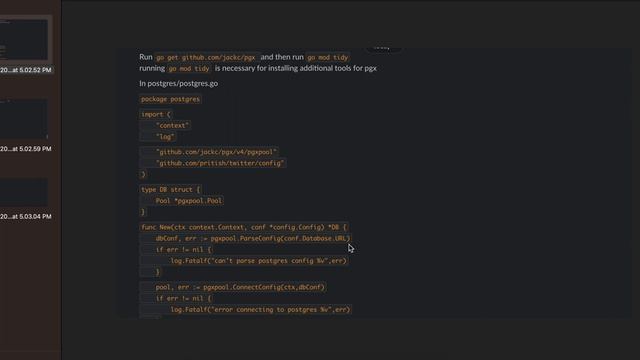Click the file name ending 5.03.04 PM
The image size is (640, 360).
point(26,216)
